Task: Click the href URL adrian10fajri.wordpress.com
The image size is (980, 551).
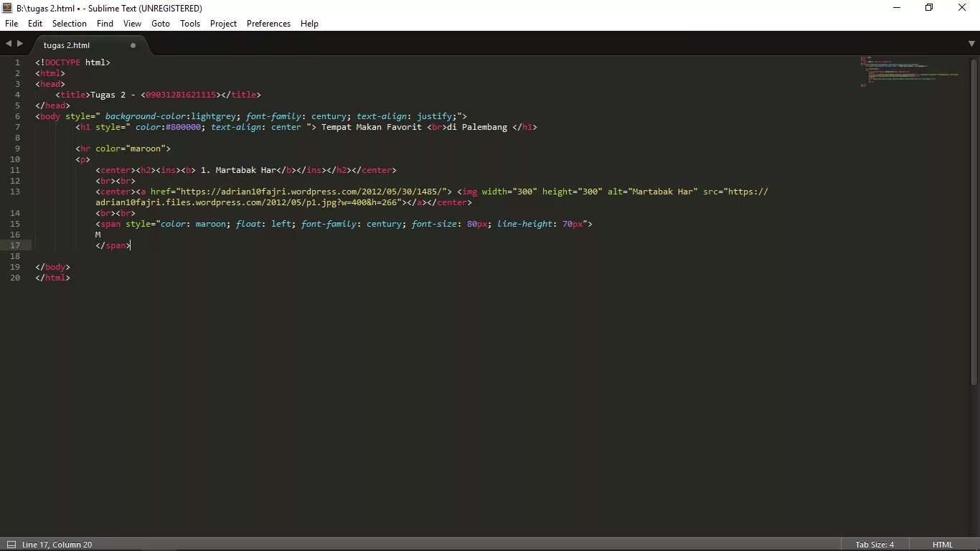Action: (x=313, y=192)
